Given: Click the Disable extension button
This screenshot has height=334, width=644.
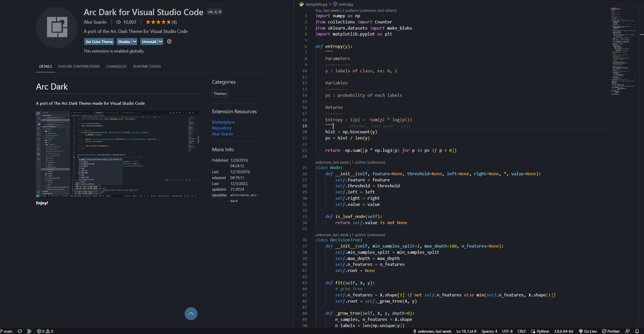Looking at the screenshot, I should coord(124,42).
